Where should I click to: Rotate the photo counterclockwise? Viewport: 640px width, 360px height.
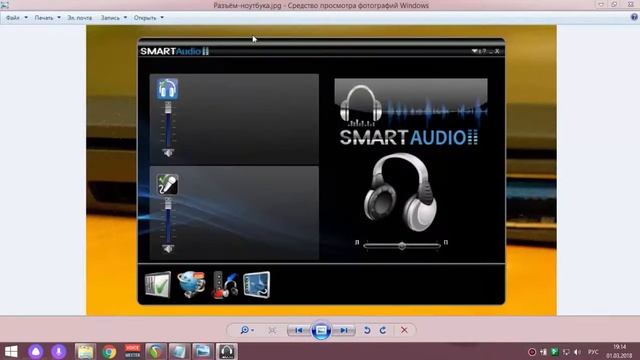click(x=367, y=330)
